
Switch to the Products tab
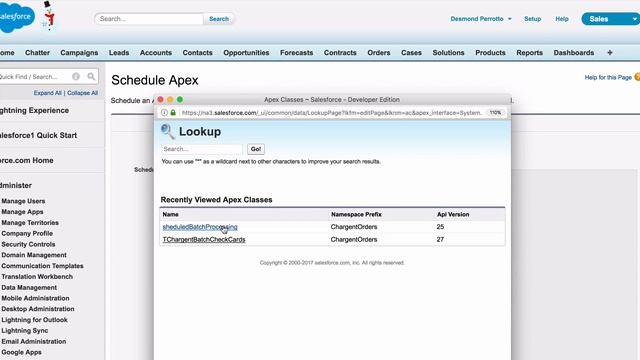click(x=490, y=53)
